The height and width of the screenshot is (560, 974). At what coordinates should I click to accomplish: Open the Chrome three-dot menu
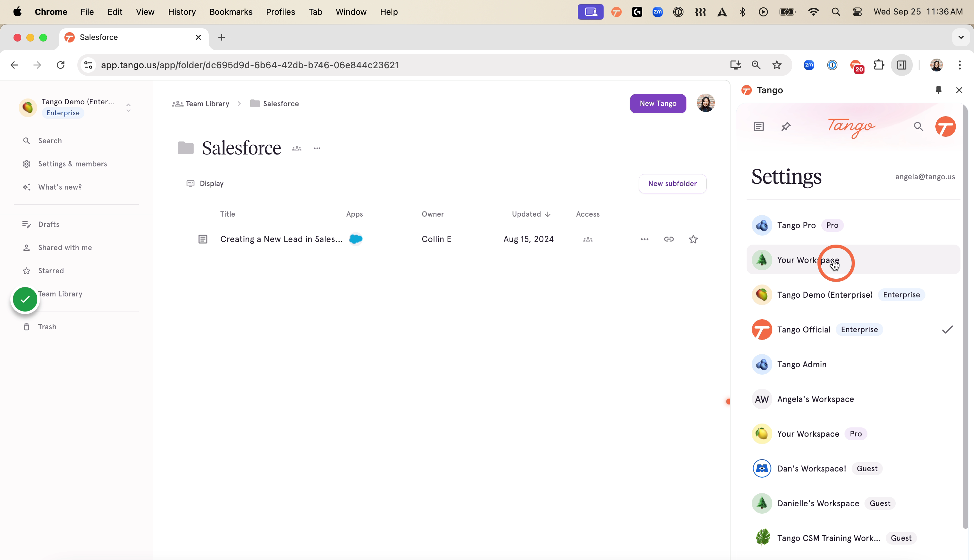960,65
